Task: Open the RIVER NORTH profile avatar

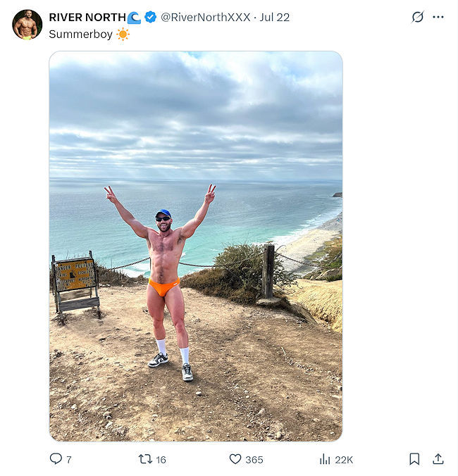Action: pos(27,25)
